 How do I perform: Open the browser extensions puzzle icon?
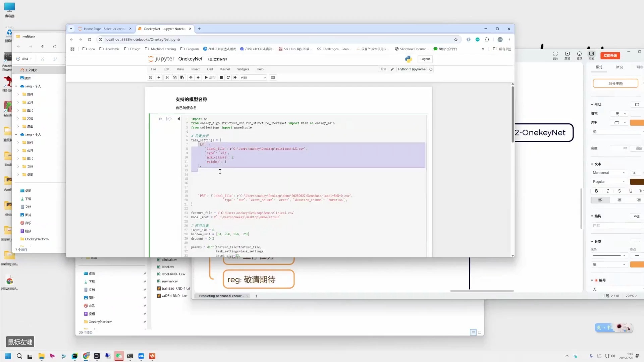point(487,40)
